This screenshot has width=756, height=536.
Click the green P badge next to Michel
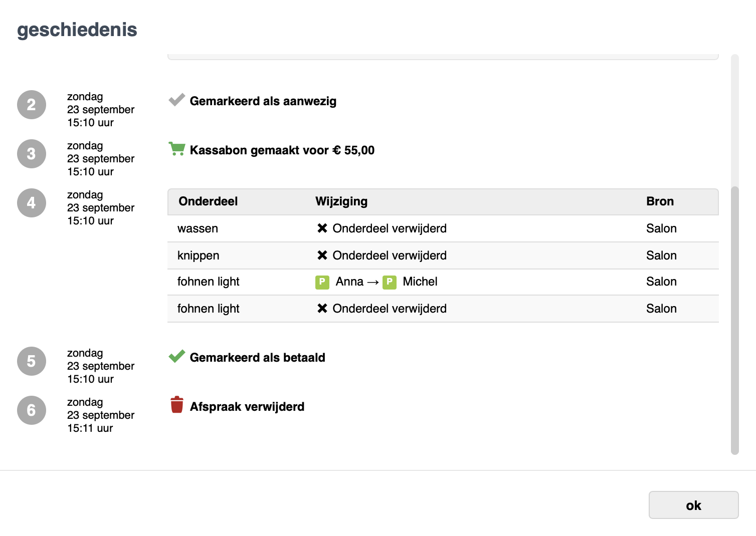pos(389,282)
